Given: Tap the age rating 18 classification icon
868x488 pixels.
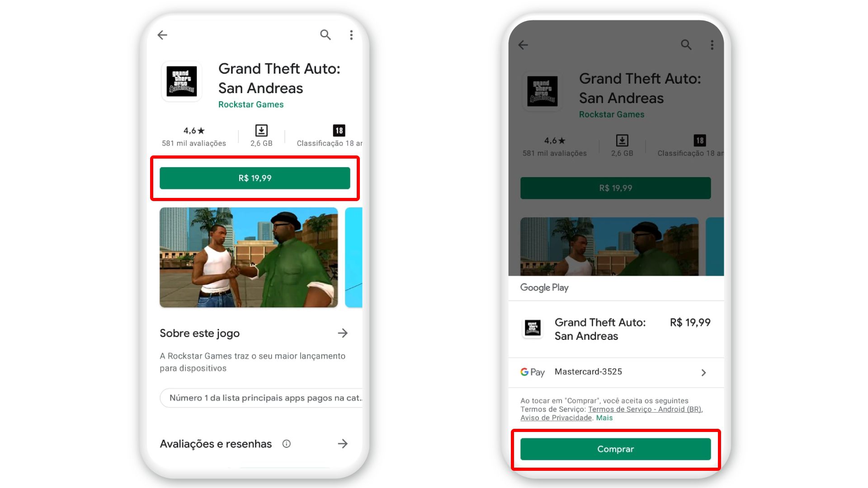Looking at the screenshot, I should pyautogui.click(x=339, y=130).
